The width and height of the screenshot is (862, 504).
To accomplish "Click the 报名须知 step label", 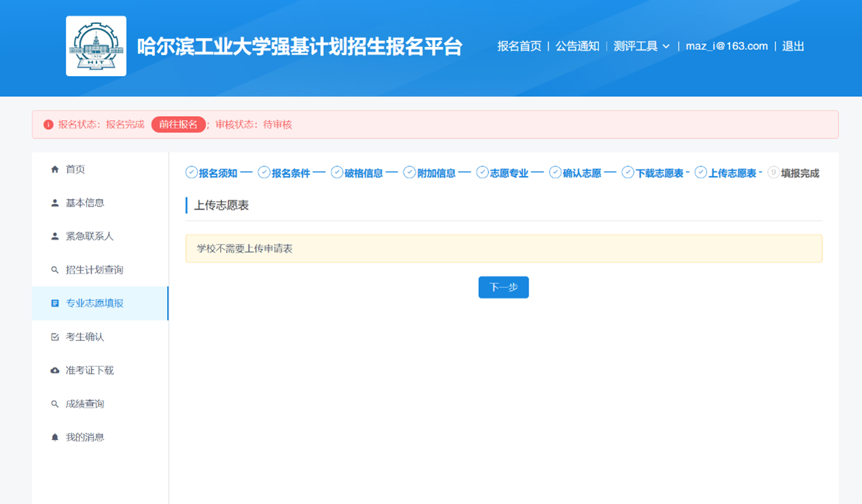I will click(x=218, y=173).
